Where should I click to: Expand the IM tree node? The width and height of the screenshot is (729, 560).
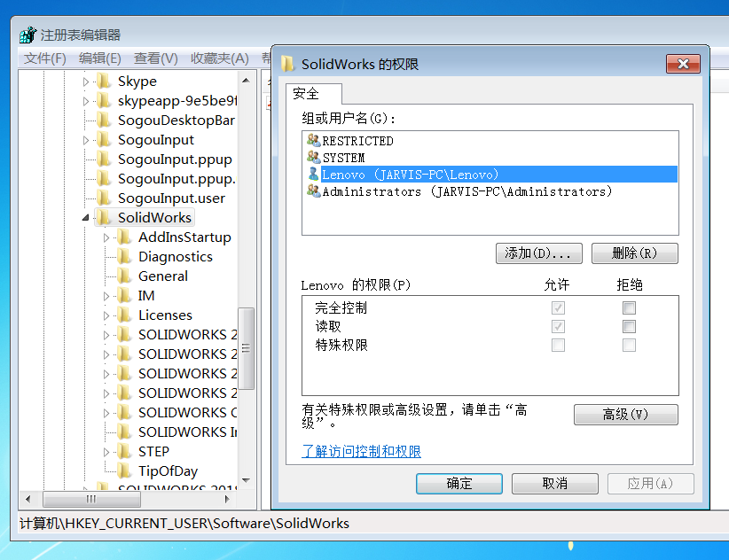click(x=106, y=296)
